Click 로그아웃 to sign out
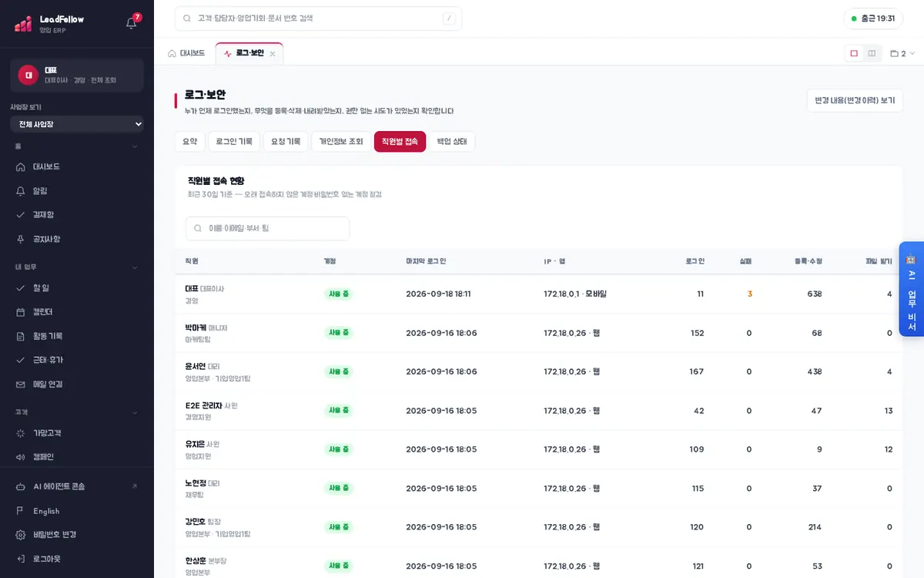924x578 pixels. tap(77, 559)
